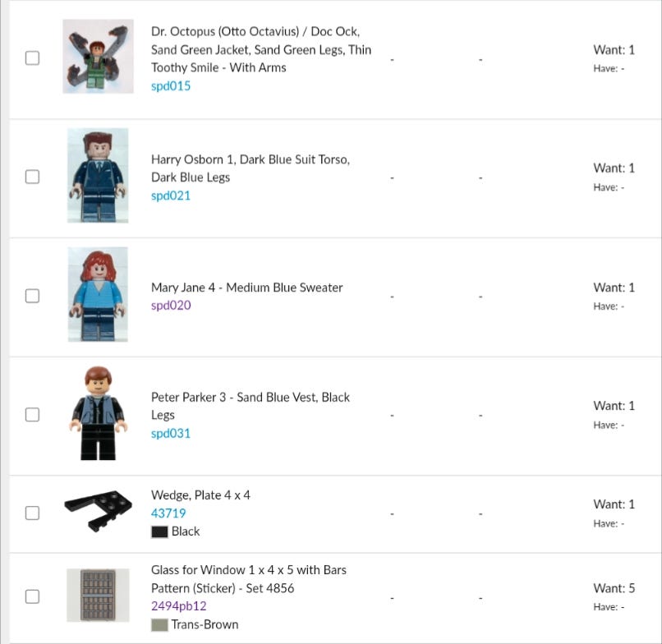
Task: Click the Trans-Brown color swatch
Action: click(159, 624)
